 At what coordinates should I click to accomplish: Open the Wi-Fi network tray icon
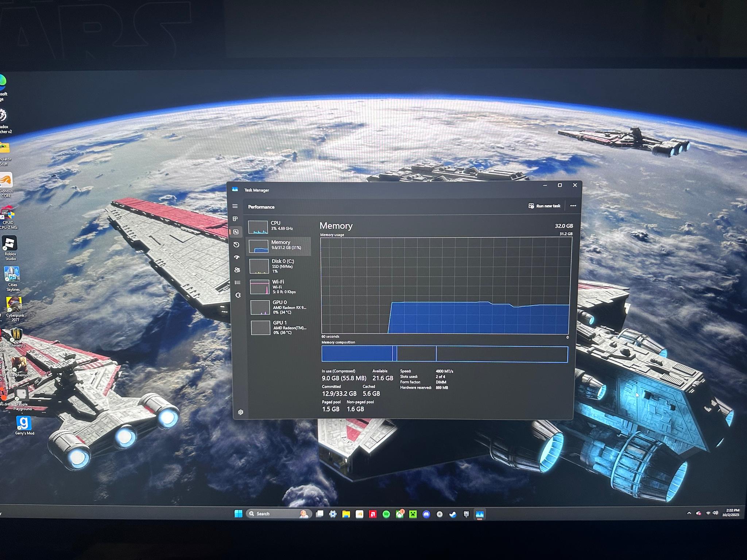708,513
